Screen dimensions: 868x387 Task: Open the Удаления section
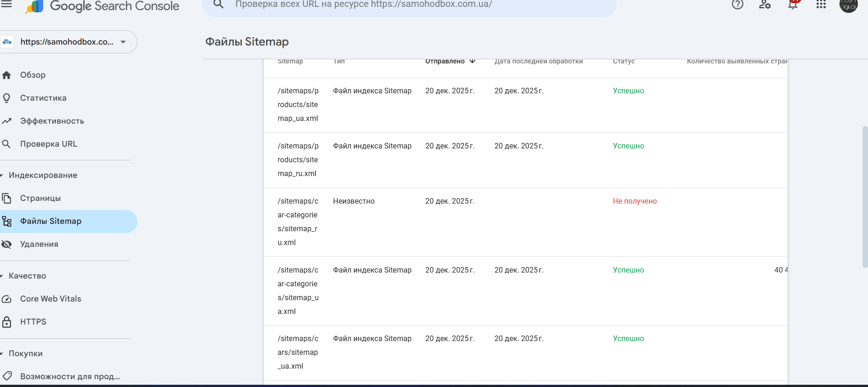tap(39, 244)
